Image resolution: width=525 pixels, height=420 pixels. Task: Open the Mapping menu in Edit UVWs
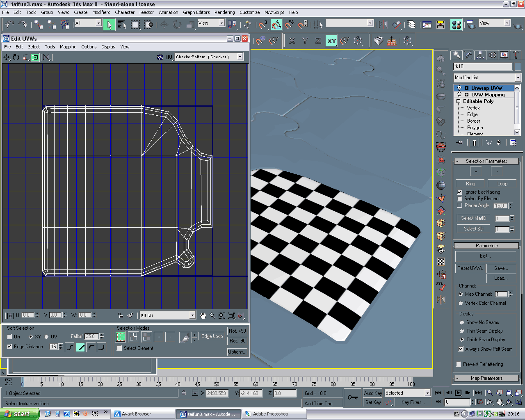68,47
